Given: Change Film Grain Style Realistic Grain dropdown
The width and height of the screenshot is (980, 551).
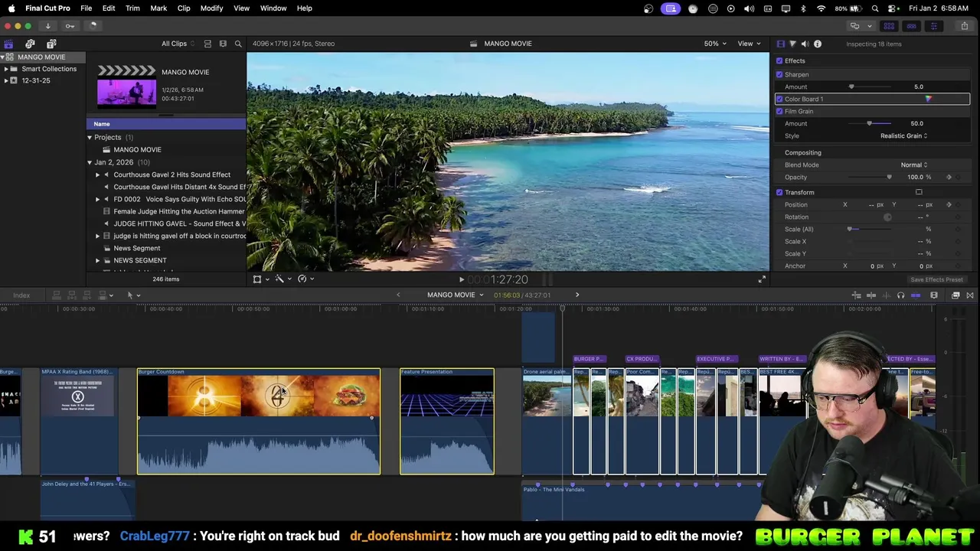Looking at the screenshot, I should (x=903, y=135).
